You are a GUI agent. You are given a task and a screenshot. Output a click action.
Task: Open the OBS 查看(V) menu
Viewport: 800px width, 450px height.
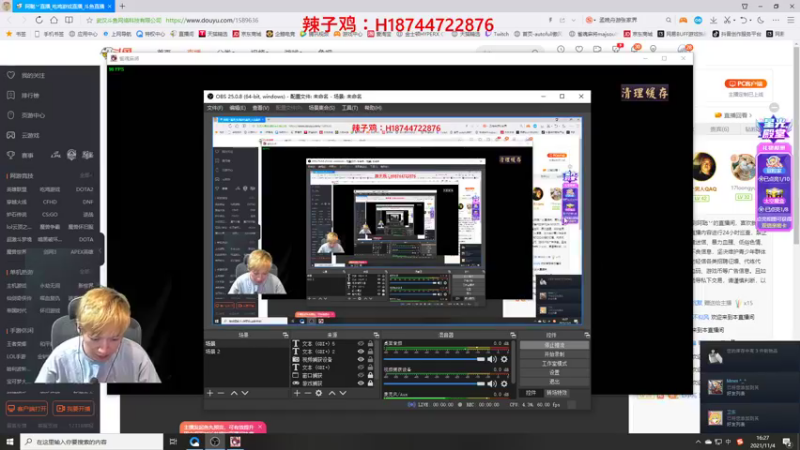(x=260, y=108)
